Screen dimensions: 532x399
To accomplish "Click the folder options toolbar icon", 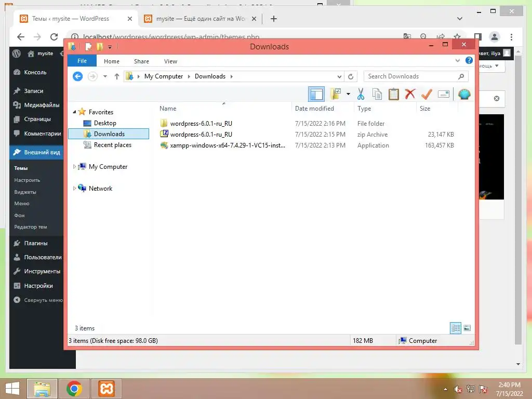I will click(x=336, y=94).
